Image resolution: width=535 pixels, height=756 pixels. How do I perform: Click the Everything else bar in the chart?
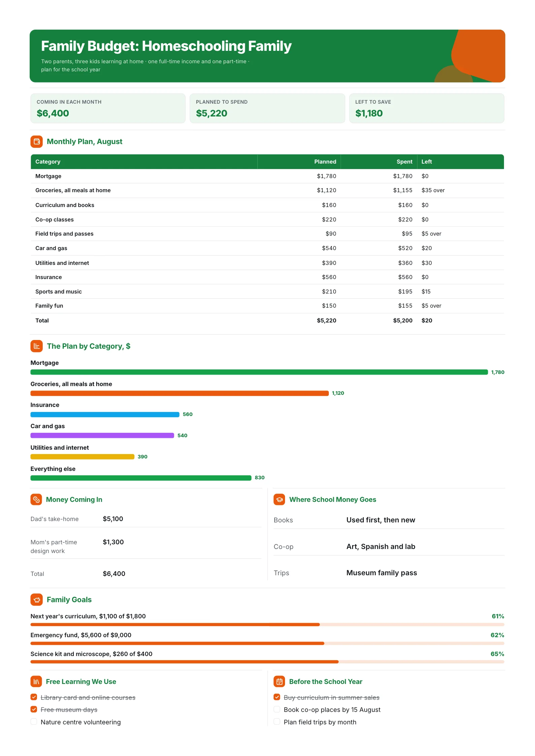click(x=141, y=478)
